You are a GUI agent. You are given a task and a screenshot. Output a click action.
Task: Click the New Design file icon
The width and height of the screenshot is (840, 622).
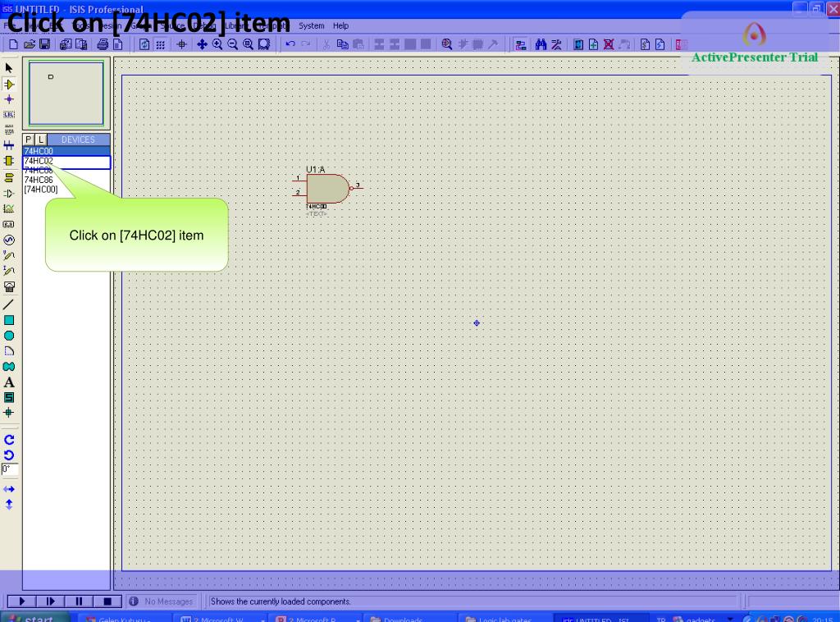pyautogui.click(x=13, y=44)
